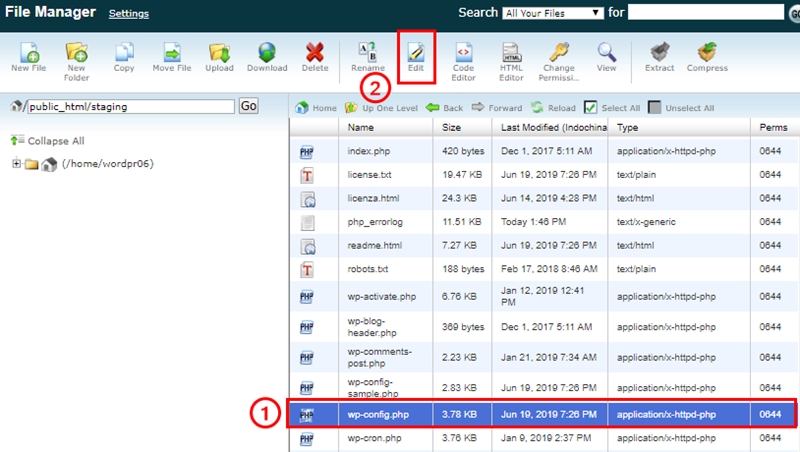Select the wp-config.php file row
Image resolution: width=800 pixels, height=452 pixels.
tap(542, 414)
